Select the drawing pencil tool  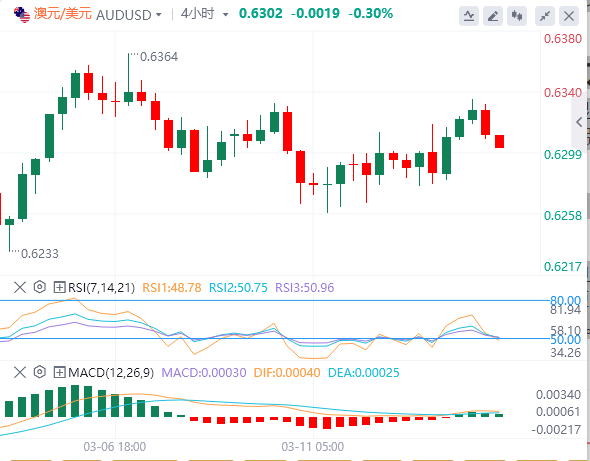point(493,16)
